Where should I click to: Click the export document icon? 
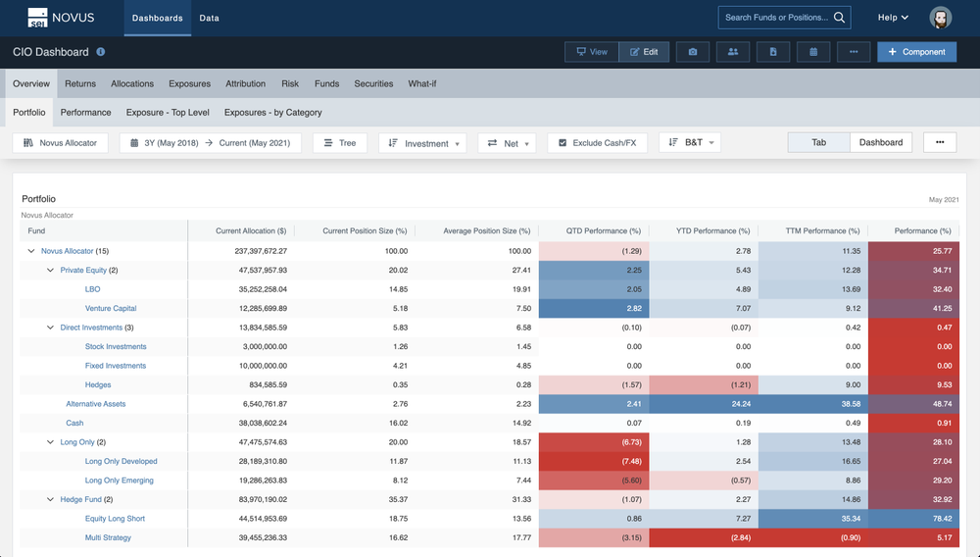[x=772, y=52]
